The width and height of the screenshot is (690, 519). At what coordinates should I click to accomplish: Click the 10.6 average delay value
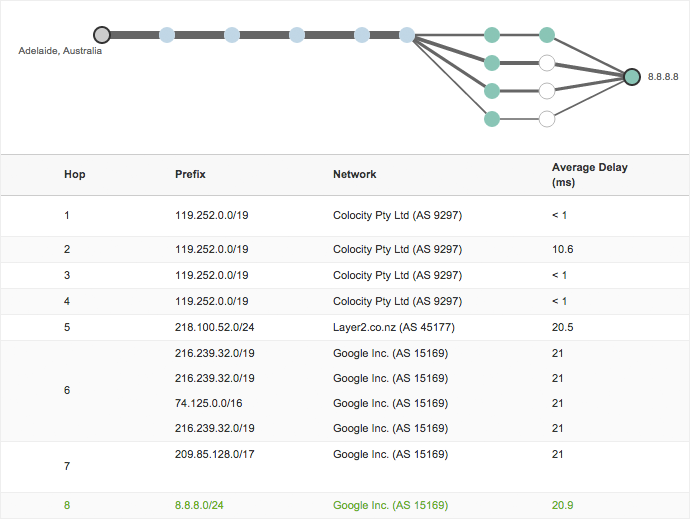[562, 249]
